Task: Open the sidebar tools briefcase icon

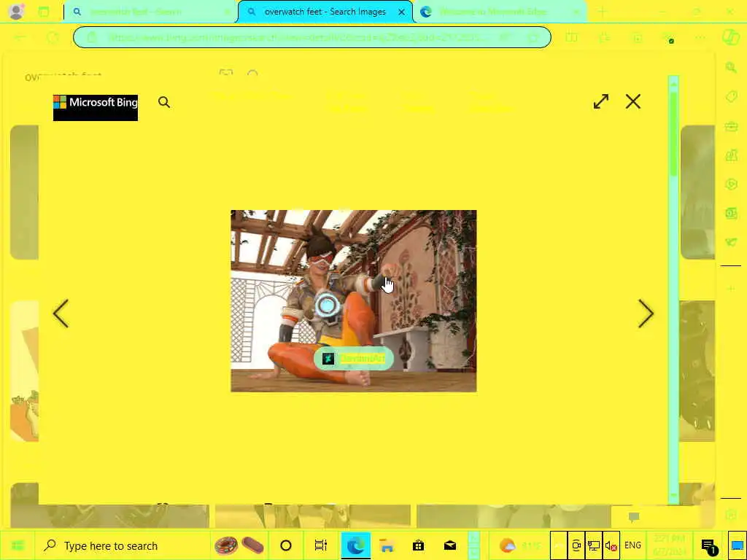Action: point(731,126)
